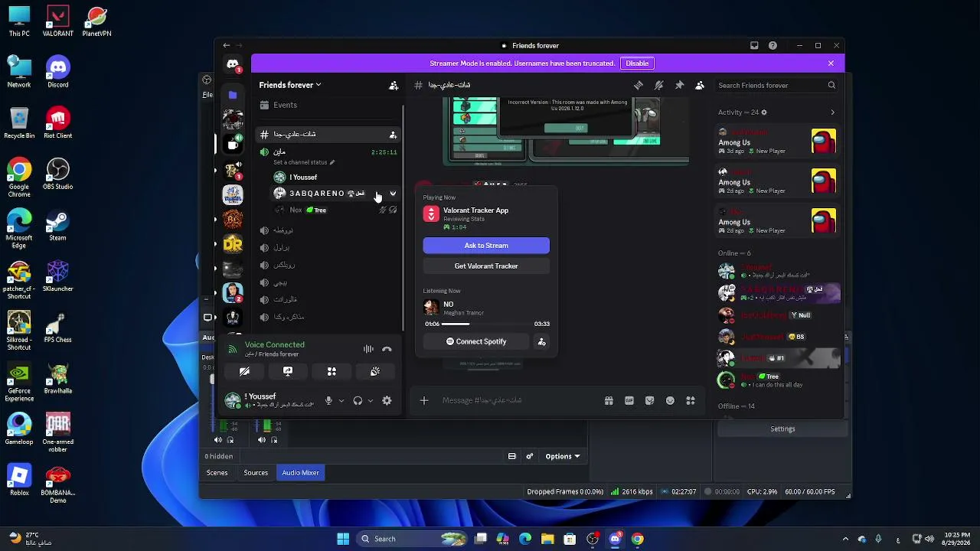Mute the second OBS mixer channel speaker

(x=261, y=440)
